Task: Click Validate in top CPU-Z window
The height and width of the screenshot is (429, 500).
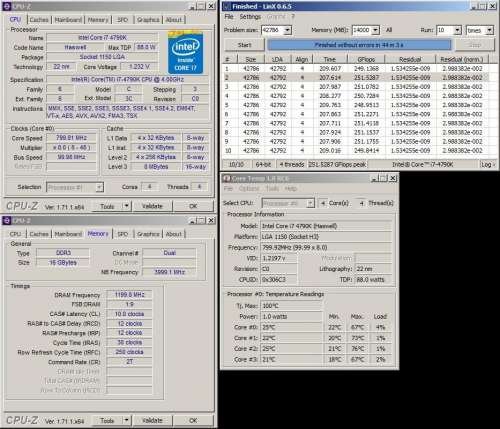Action: [x=152, y=206]
